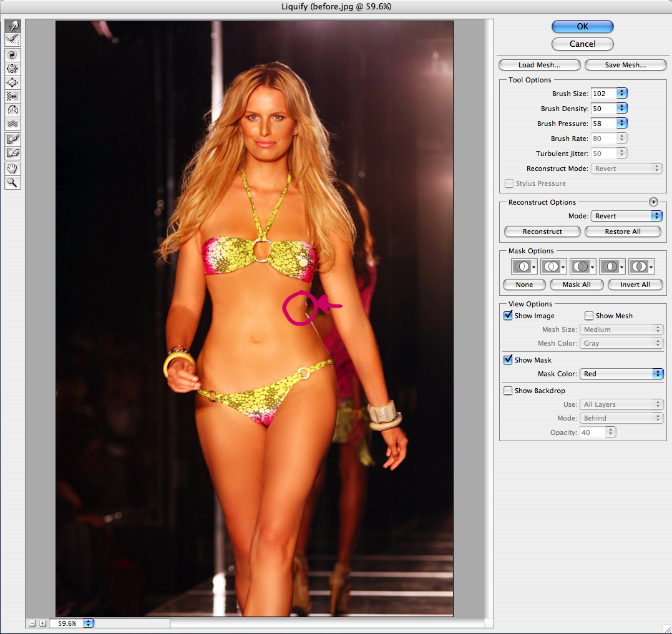Click the Brush Rate value field
Image resolution: width=672 pixels, height=634 pixels.
pyautogui.click(x=604, y=138)
